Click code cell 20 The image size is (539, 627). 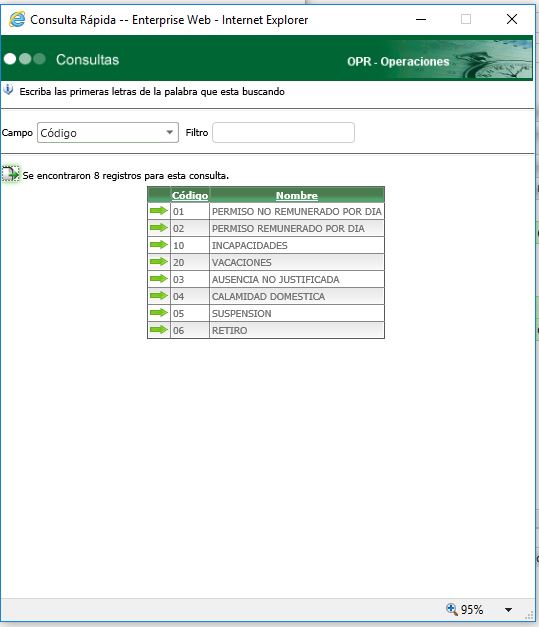pyautogui.click(x=190, y=262)
